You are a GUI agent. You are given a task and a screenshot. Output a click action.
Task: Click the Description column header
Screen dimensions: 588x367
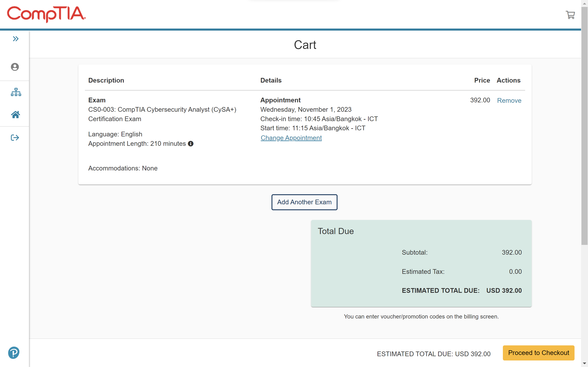pos(106,80)
